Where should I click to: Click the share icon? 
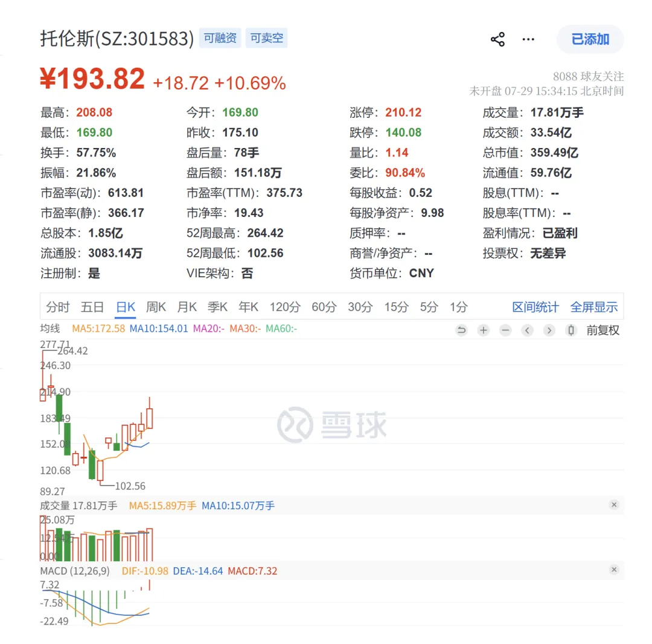tap(497, 39)
